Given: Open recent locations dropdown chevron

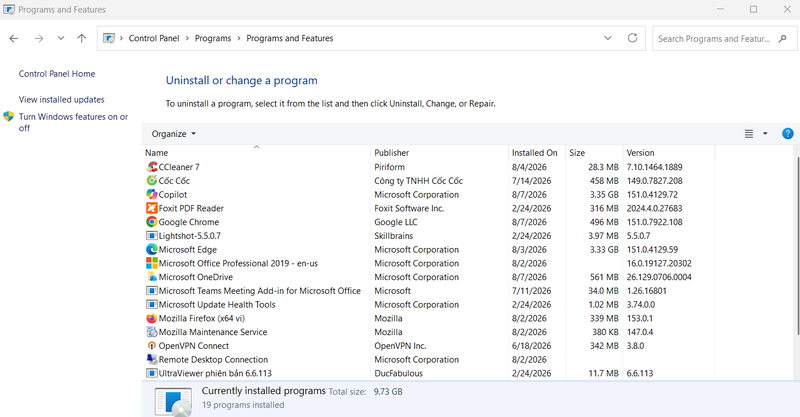Looking at the screenshot, I should 61,38.
